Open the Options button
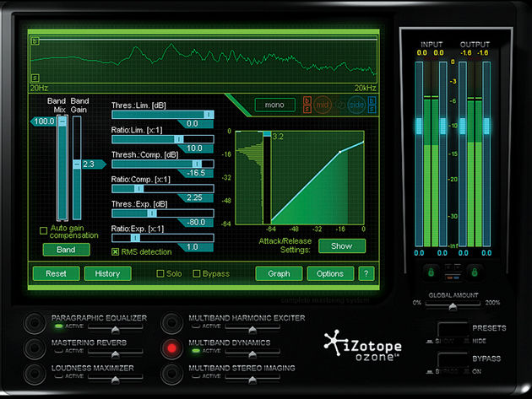This screenshot has width=532, height=399. pyautogui.click(x=330, y=273)
